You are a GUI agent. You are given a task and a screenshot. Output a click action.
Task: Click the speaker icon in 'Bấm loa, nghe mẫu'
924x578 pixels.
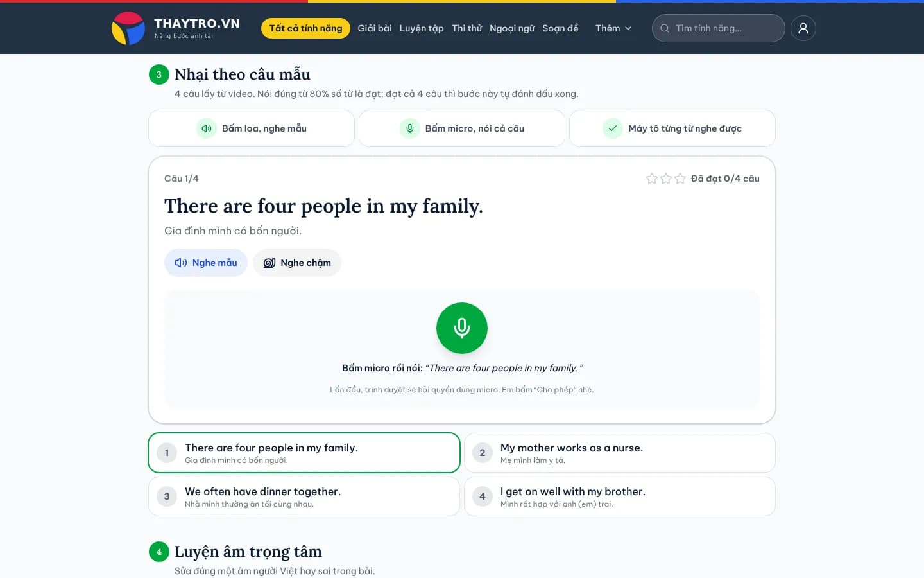click(207, 128)
